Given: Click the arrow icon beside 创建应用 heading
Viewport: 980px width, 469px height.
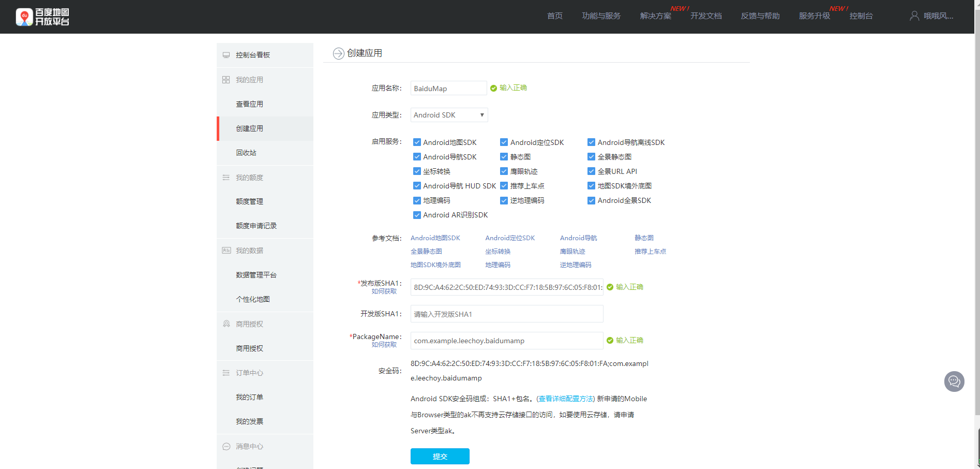Looking at the screenshot, I should 339,53.
